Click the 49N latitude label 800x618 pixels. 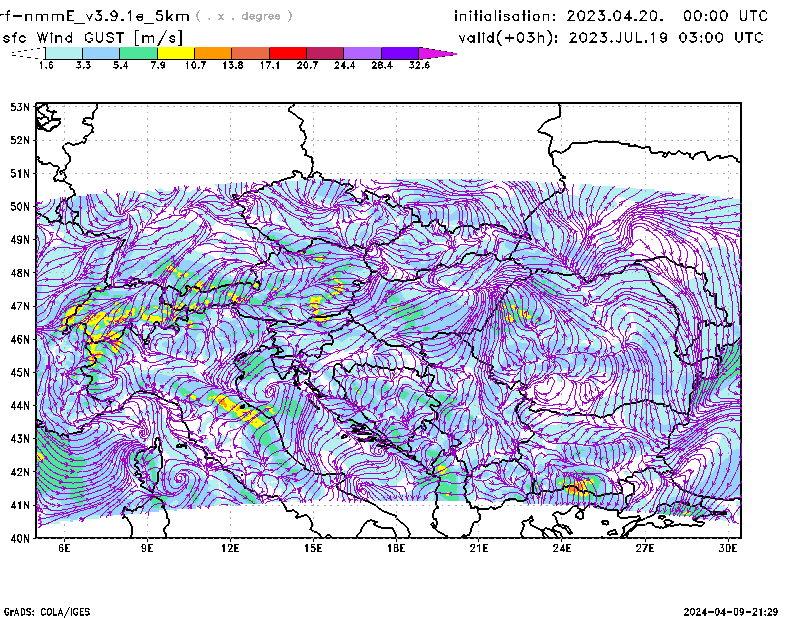(x=20, y=240)
